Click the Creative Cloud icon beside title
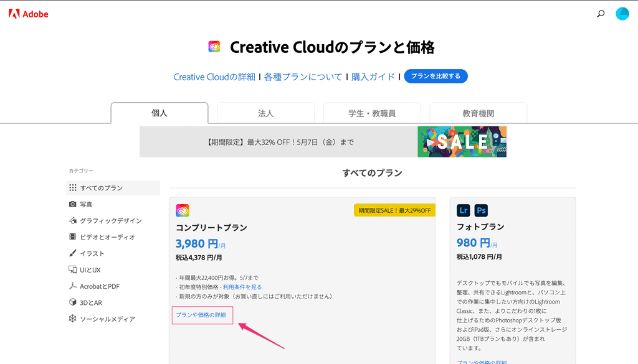This screenshot has width=638, height=364. (214, 47)
